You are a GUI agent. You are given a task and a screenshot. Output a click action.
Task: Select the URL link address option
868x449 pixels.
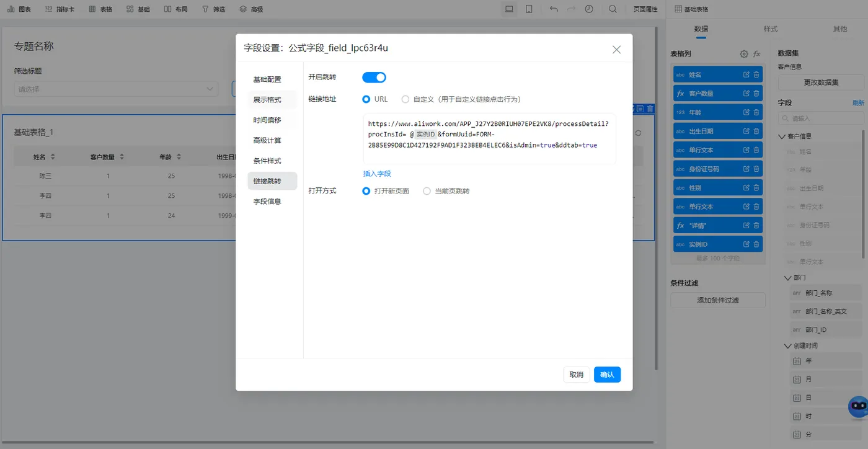tap(375, 99)
